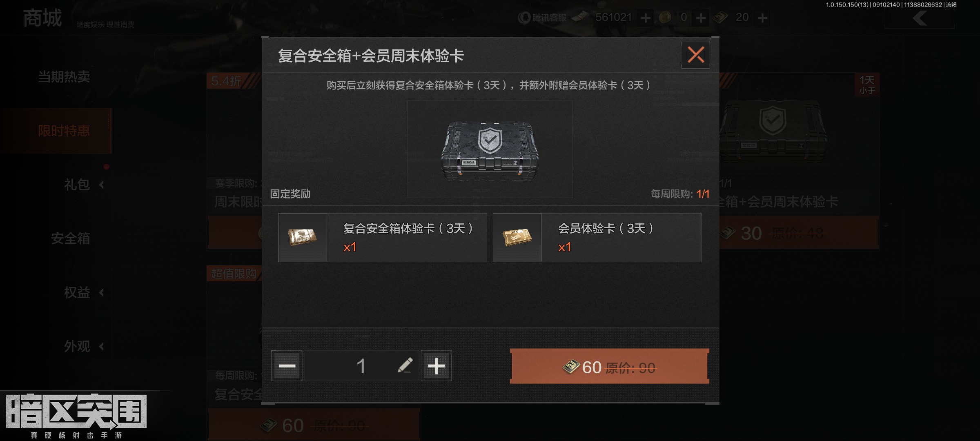Click the quantity input field showing 1
The height and width of the screenshot is (441, 980).
tap(361, 365)
